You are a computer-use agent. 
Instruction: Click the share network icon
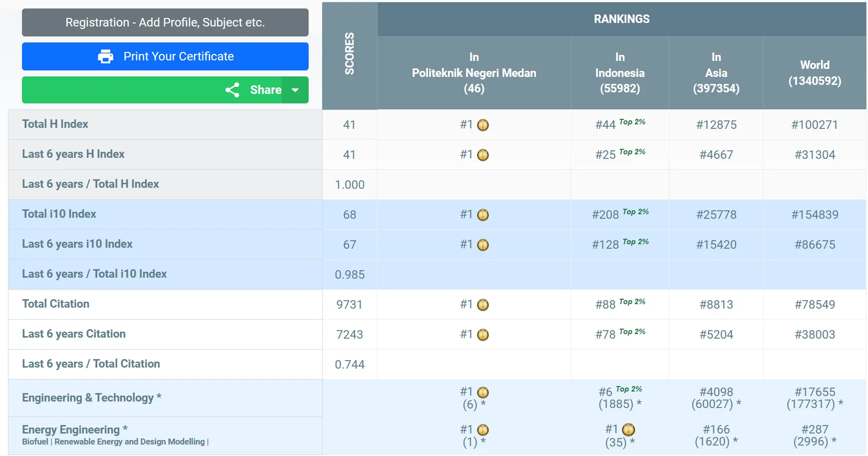[x=232, y=90]
